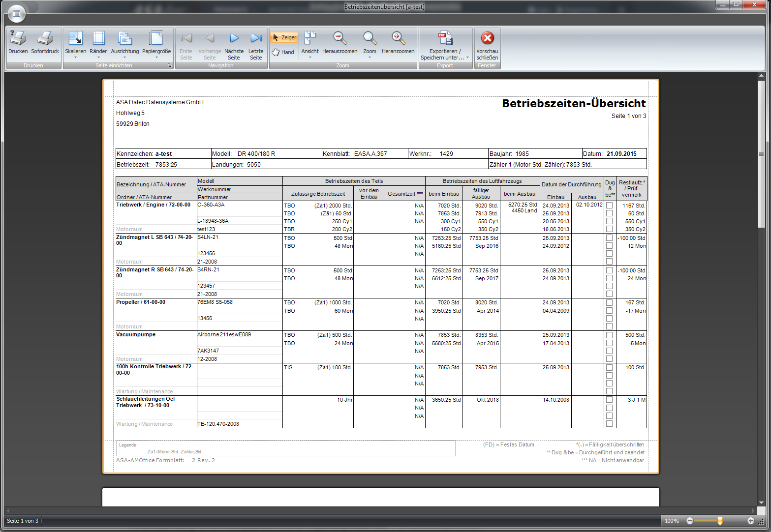Click the date '21.09.2015' in header

(621, 154)
